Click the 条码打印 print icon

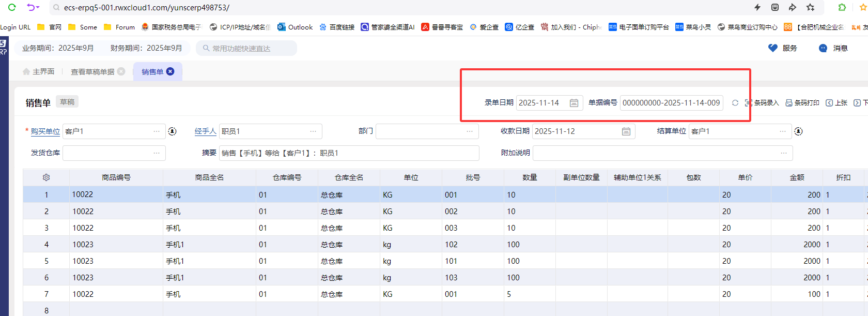pyautogui.click(x=789, y=103)
